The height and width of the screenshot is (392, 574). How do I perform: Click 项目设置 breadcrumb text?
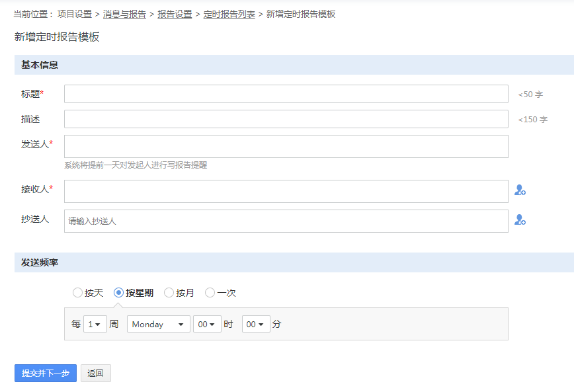pyautogui.click(x=75, y=15)
